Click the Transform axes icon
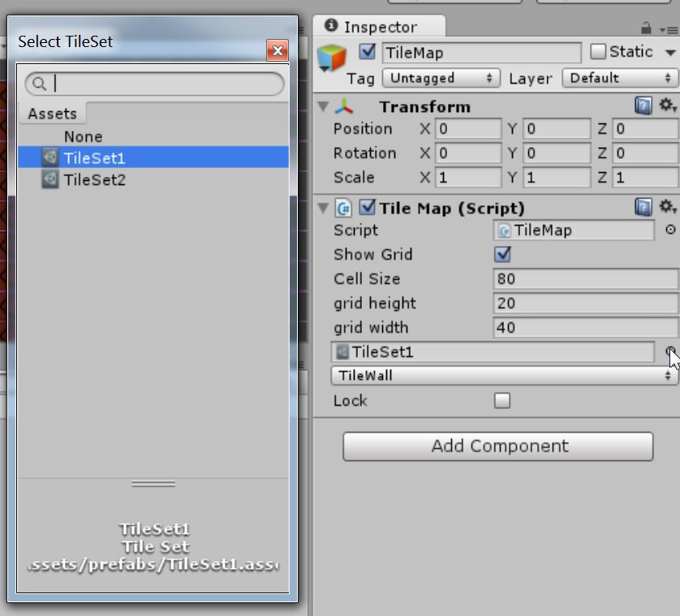This screenshot has width=680, height=616. (x=344, y=106)
